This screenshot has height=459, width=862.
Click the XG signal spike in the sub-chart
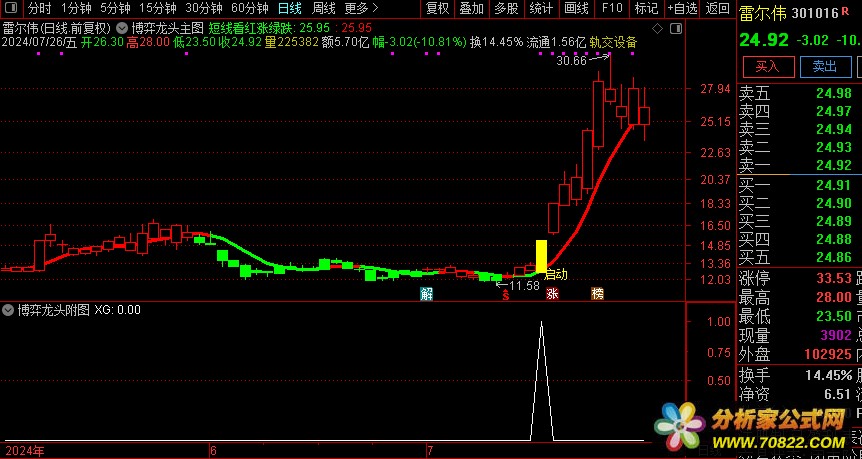coord(541,380)
